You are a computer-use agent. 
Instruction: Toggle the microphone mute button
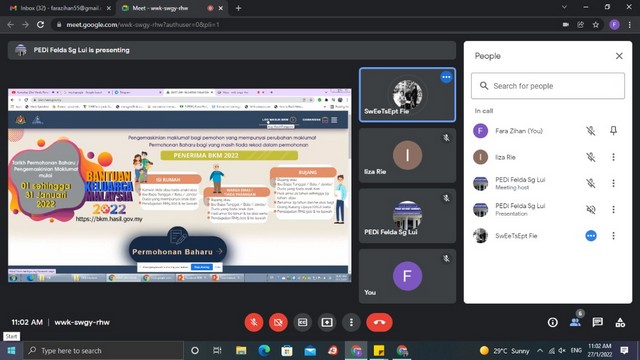pos(254,322)
